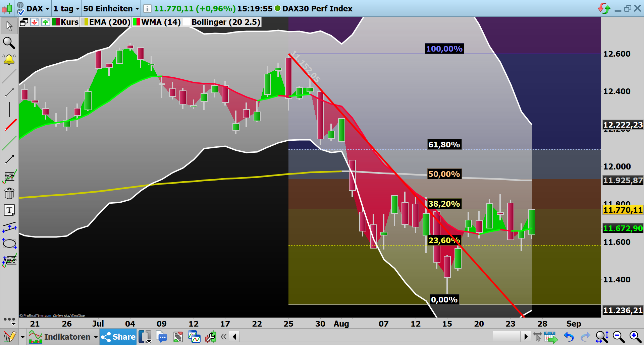
Task: Click the blue Share button
Action: [x=118, y=337]
